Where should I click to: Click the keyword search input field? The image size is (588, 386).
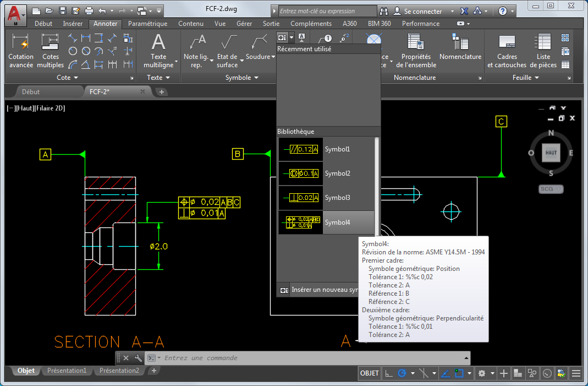click(327, 11)
